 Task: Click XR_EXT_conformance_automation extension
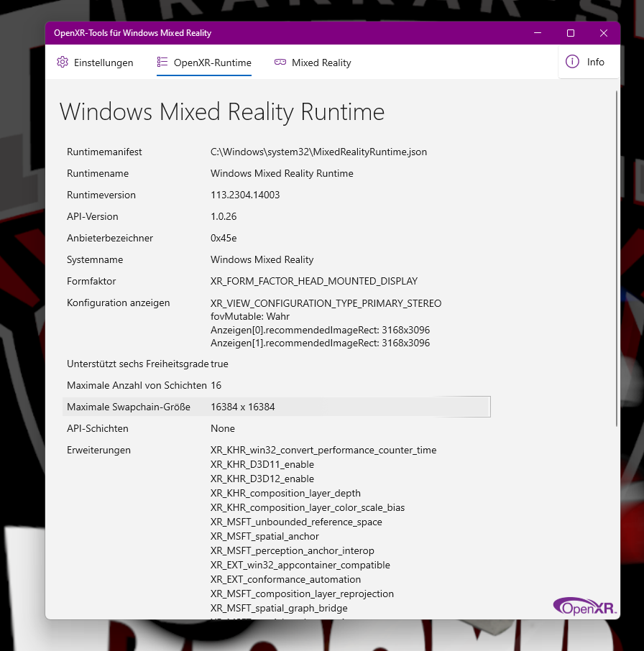tap(285, 579)
